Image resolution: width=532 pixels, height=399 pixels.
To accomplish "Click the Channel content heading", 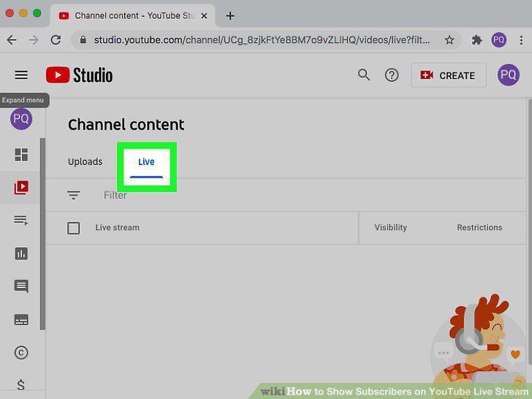I will (126, 124).
